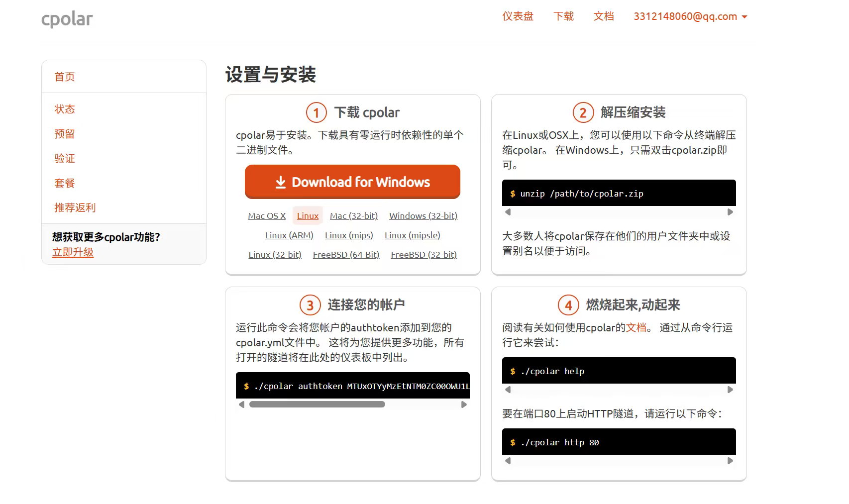
Task: Select 验证 in the sidebar
Action: pyautogui.click(x=65, y=158)
